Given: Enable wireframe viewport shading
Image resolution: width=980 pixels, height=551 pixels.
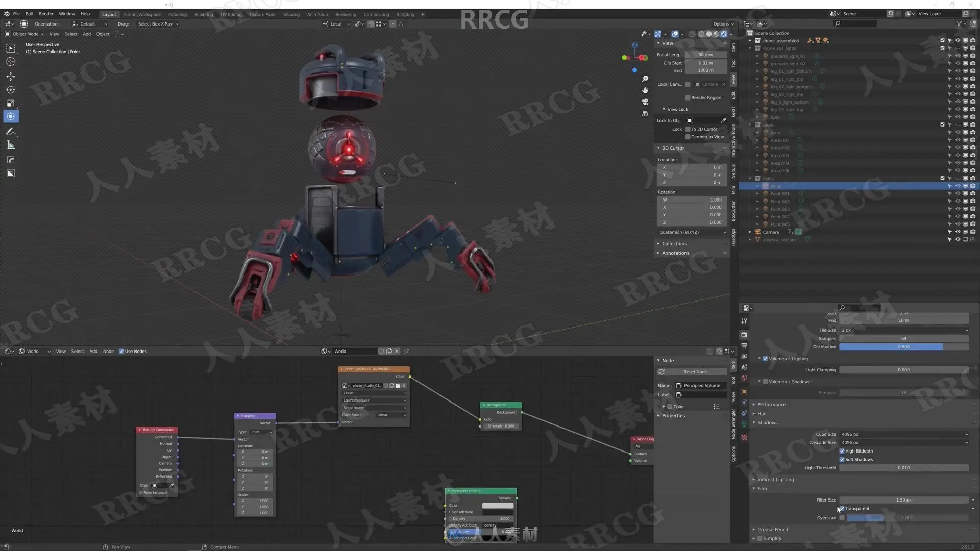Looking at the screenshot, I should click(x=702, y=34).
